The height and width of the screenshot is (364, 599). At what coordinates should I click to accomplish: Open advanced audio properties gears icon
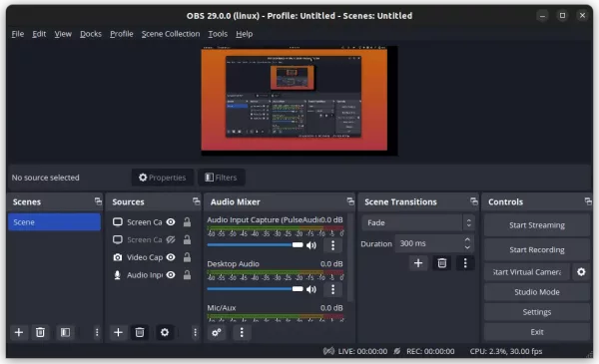click(x=217, y=332)
